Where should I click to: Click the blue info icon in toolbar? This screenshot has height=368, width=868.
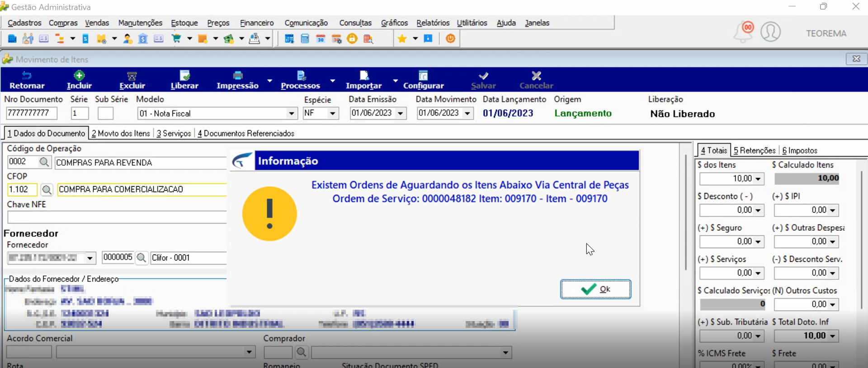(x=428, y=38)
